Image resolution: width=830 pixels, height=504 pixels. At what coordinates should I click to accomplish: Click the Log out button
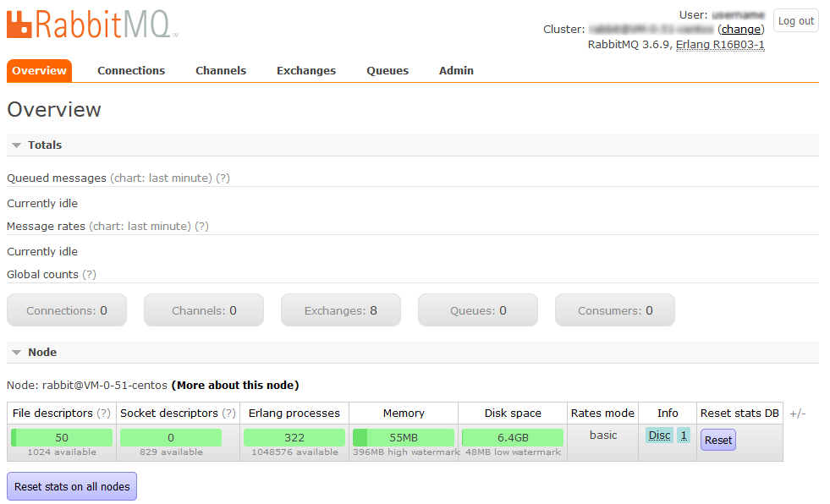pyautogui.click(x=795, y=20)
